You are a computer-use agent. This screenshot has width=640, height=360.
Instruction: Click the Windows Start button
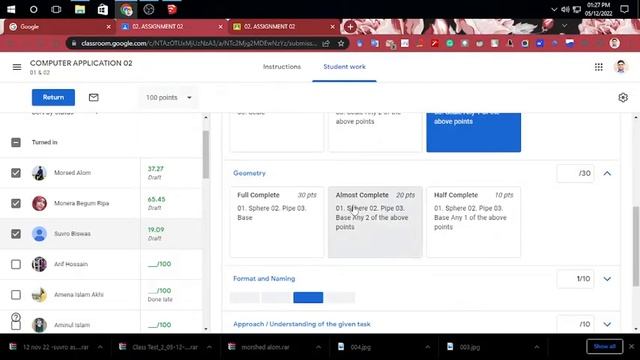coord(11,9)
